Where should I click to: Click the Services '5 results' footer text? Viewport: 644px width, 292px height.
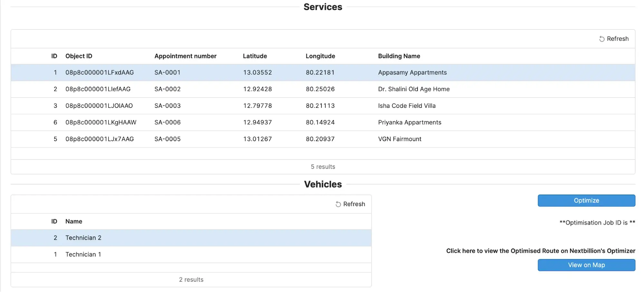tap(323, 167)
